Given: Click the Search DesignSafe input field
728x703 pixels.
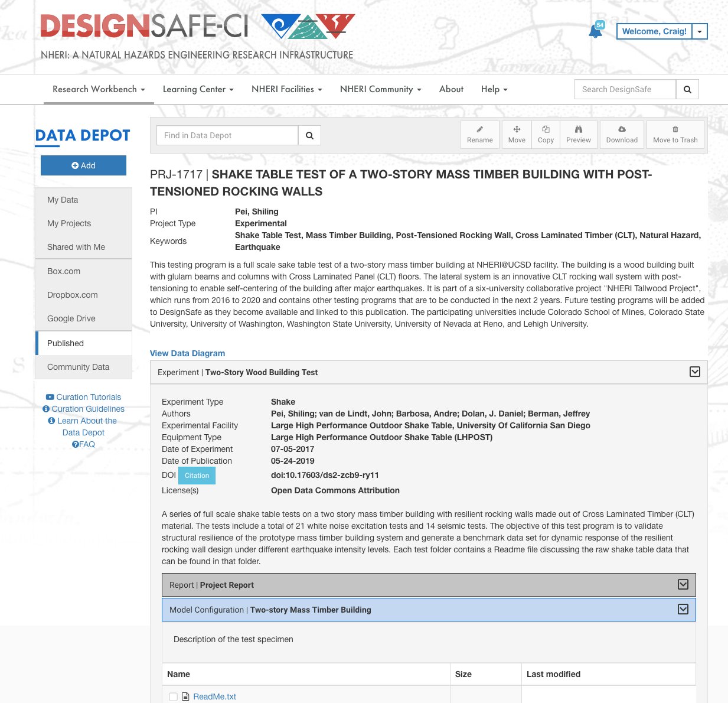Looking at the screenshot, I should pos(625,89).
